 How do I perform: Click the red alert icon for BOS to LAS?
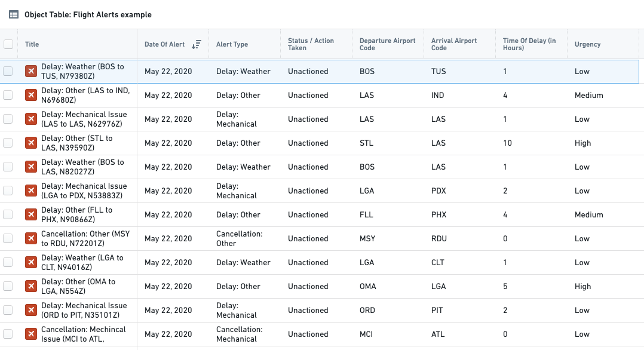[x=31, y=167]
